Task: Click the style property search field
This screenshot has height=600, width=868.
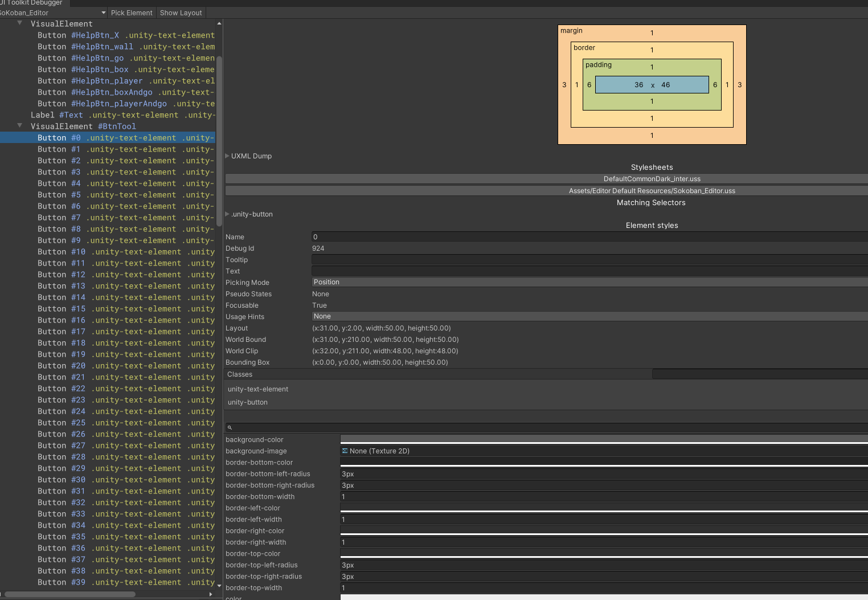Action: (x=547, y=427)
